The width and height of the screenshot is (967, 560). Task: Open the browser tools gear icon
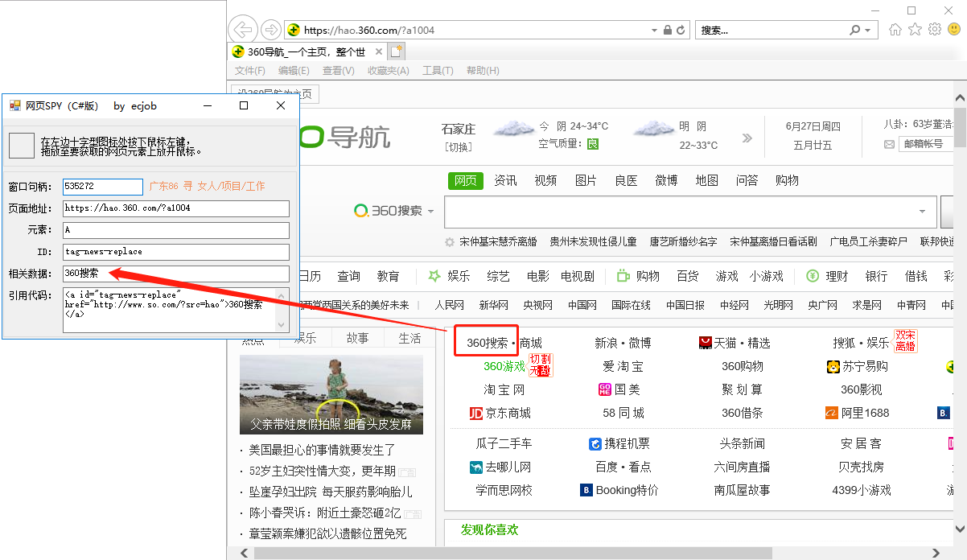coord(934,30)
